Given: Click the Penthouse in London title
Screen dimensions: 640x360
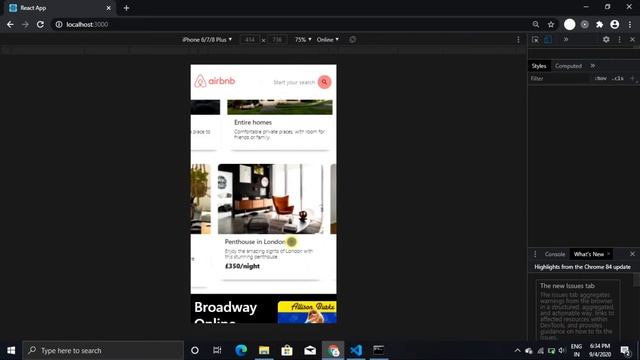Looking at the screenshot, I should [255, 242].
